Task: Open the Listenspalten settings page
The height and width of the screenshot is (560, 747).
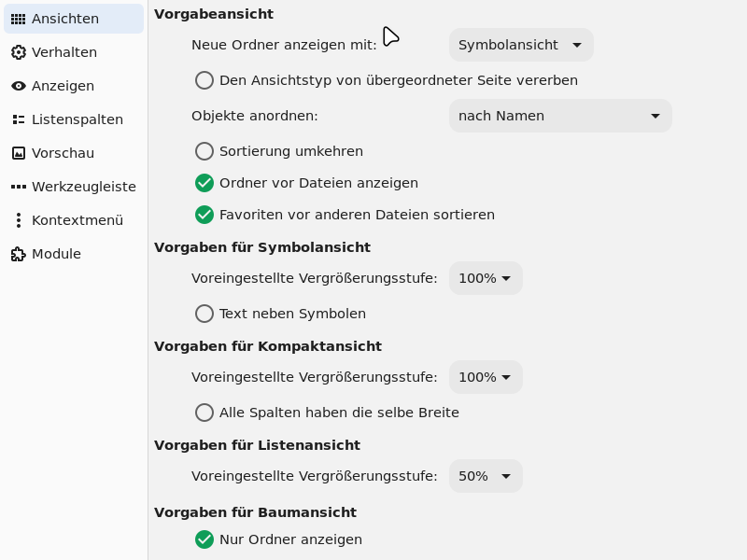Action: 77,119
